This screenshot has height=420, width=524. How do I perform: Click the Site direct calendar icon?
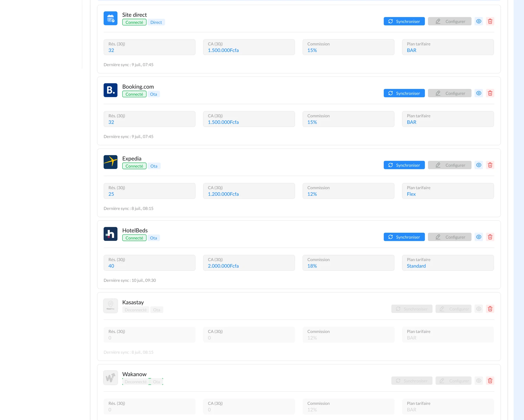(111, 18)
